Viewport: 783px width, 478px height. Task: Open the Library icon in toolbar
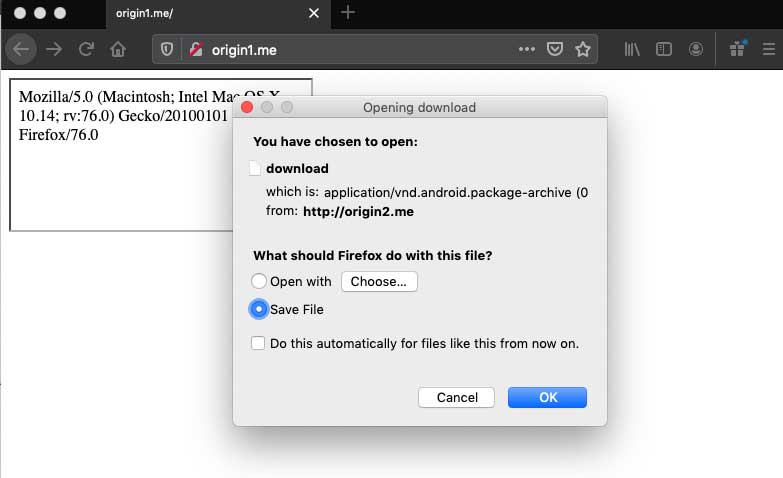click(633, 48)
